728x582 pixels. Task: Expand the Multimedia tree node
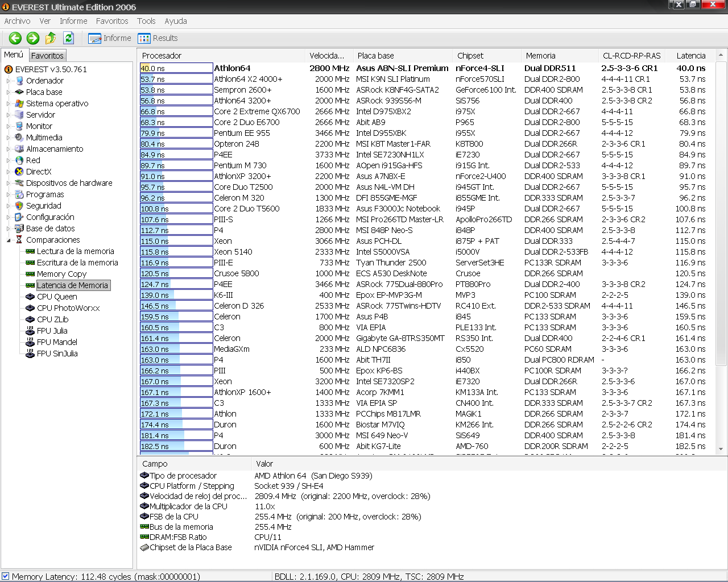[9, 138]
